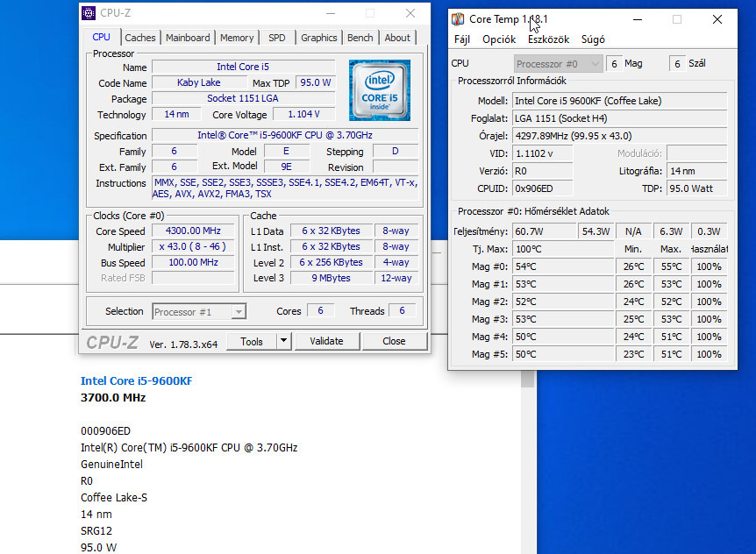Click the Órajel 4297.89MHz field
The height and width of the screenshot is (554, 756).
click(x=619, y=136)
